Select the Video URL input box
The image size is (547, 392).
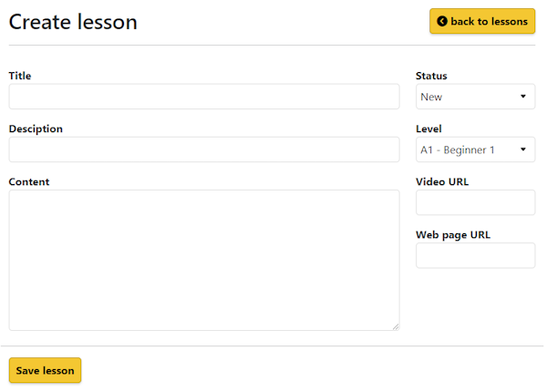475,202
